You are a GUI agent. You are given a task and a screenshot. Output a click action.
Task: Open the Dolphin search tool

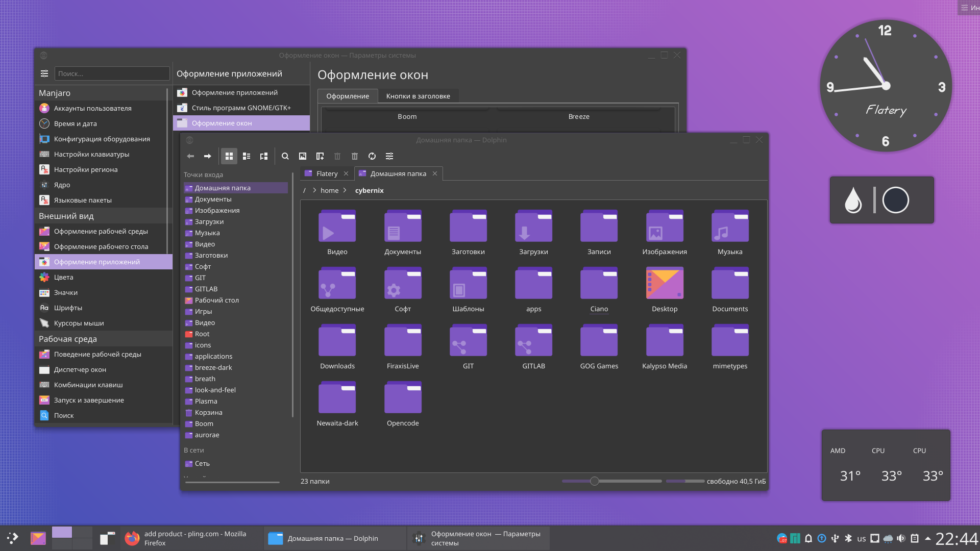[x=285, y=156]
